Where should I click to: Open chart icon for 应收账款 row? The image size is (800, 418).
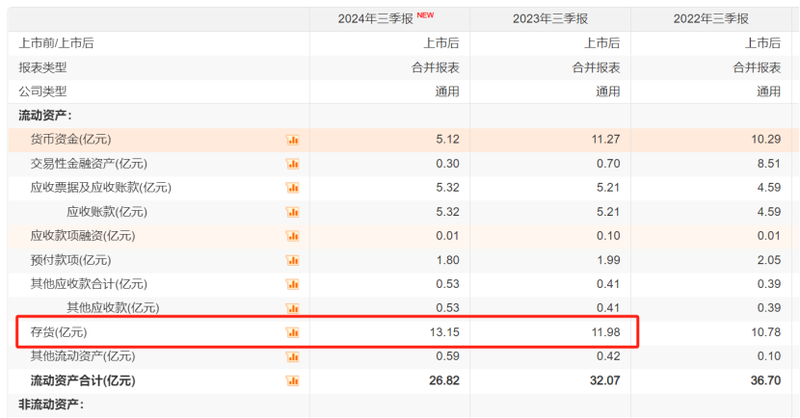292,212
